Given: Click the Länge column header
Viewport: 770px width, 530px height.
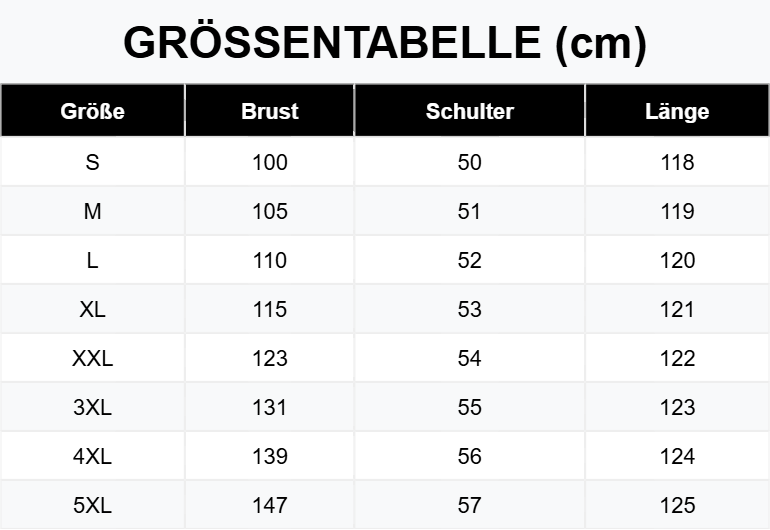Looking at the screenshot, I should click(677, 112).
